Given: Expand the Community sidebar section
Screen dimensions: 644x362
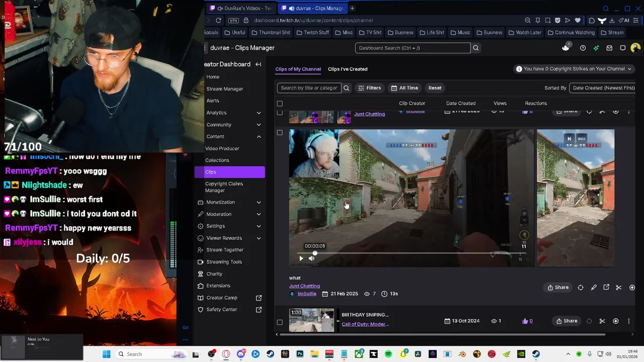Looking at the screenshot, I should [259, 125].
